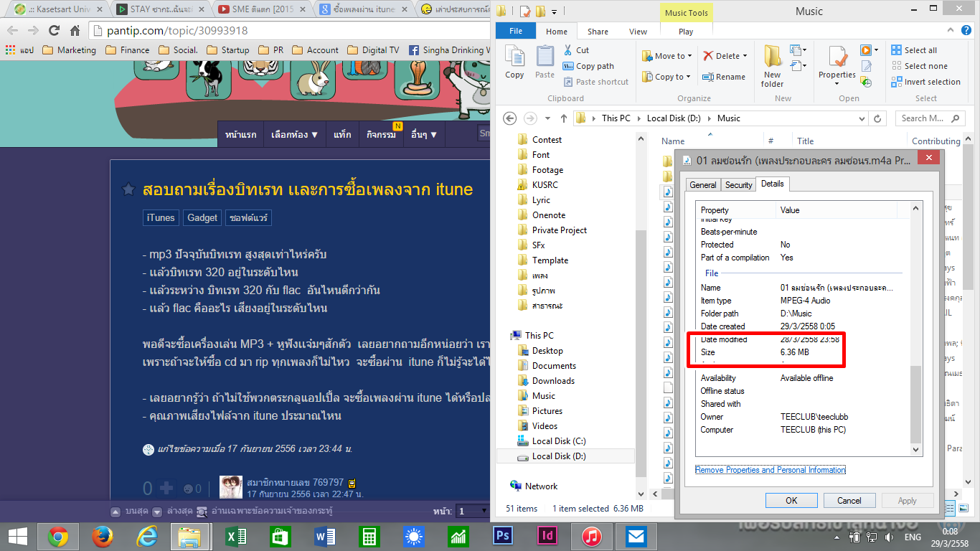The image size is (980, 551).
Task: Click the Up one level arrow in Explorer
Action: 564,118
